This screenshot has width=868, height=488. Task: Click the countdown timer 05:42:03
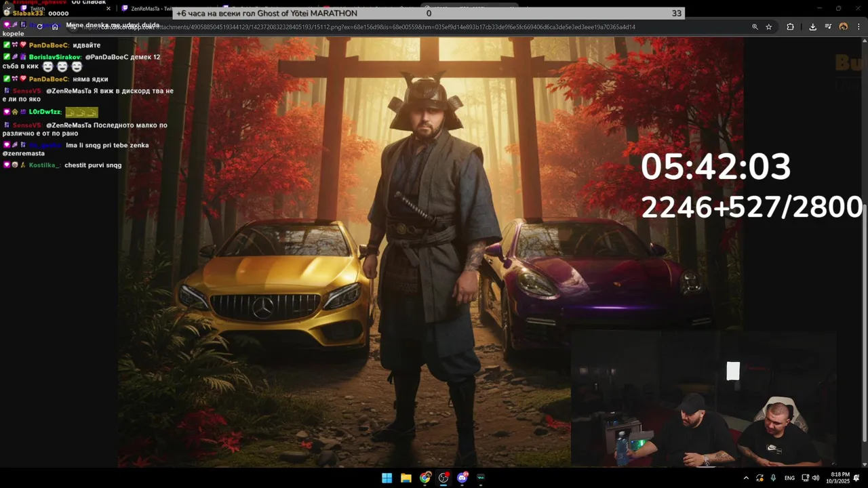[x=716, y=167]
